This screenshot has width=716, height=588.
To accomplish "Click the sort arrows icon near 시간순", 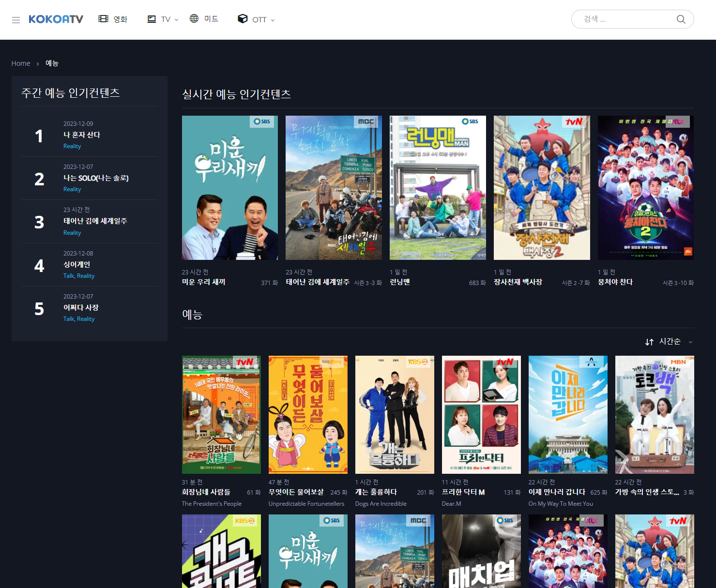I will tap(649, 342).
